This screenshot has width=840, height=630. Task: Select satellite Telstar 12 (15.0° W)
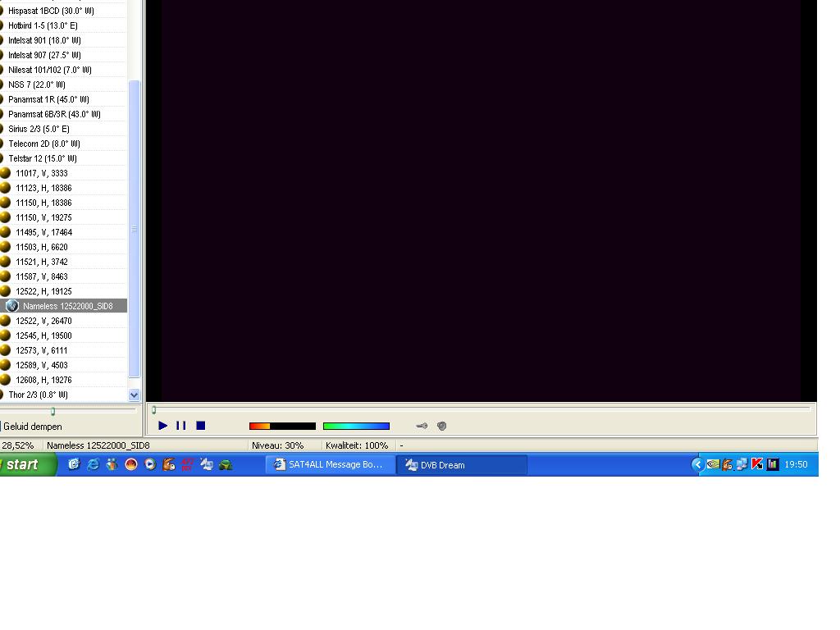pyautogui.click(x=43, y=158)
